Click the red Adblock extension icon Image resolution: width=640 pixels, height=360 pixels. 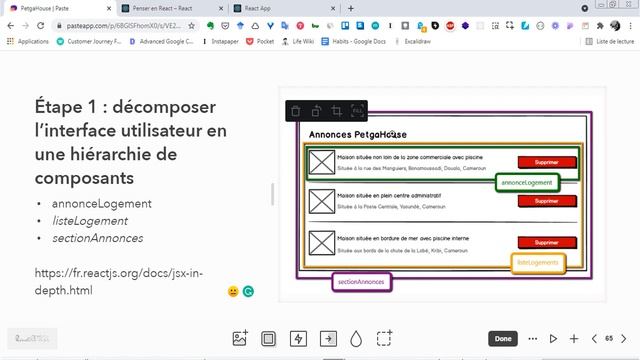pyautogui.click(x=450, y=26)
